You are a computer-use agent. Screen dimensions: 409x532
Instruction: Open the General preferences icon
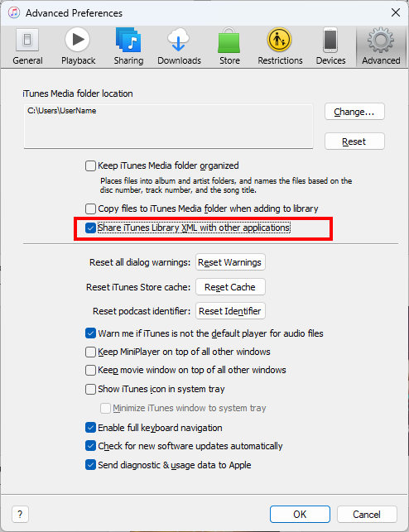pos(27,40)
